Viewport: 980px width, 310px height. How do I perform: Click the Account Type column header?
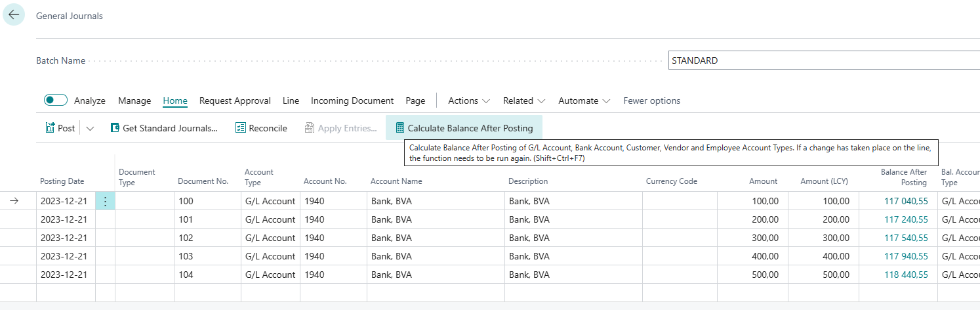(x=259, y=177)
